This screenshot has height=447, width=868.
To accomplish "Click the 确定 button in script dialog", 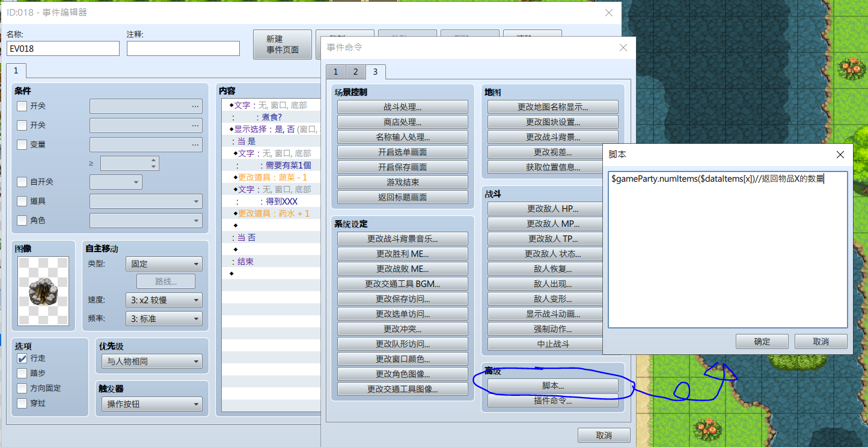I will point(762,341).
